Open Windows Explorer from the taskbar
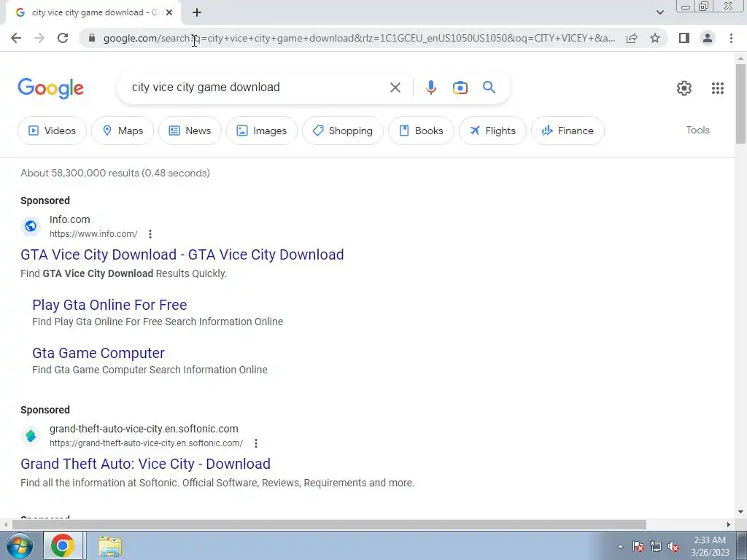Viewport: 747px width, 560px height. [x=110, y=545]
